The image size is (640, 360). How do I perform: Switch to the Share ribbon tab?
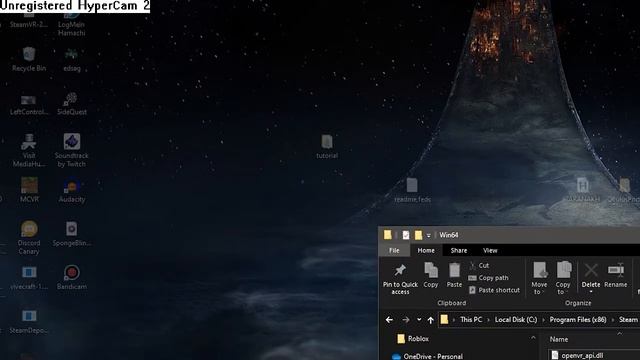pyautogui.click(x=459, y=250)
